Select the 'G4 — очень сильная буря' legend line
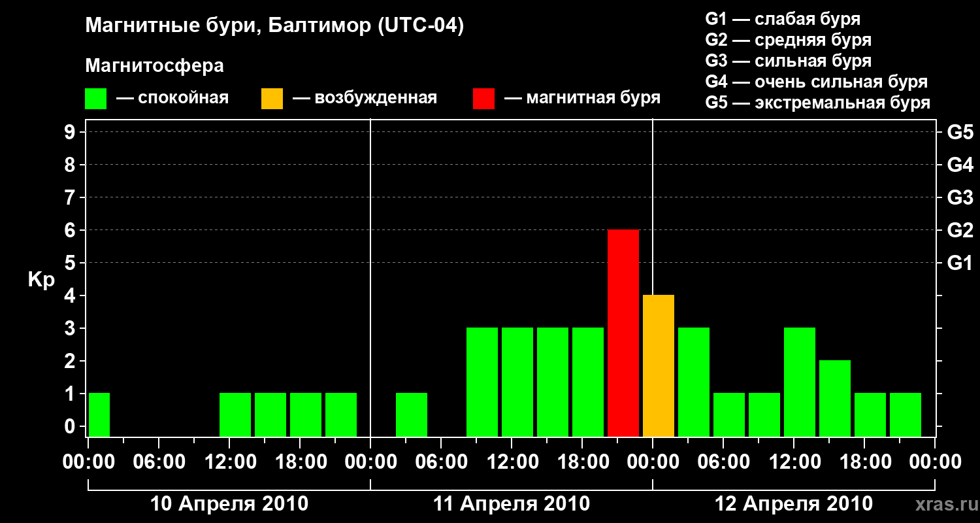The width and height of the screenshot is (980, 523). (816, 82)
